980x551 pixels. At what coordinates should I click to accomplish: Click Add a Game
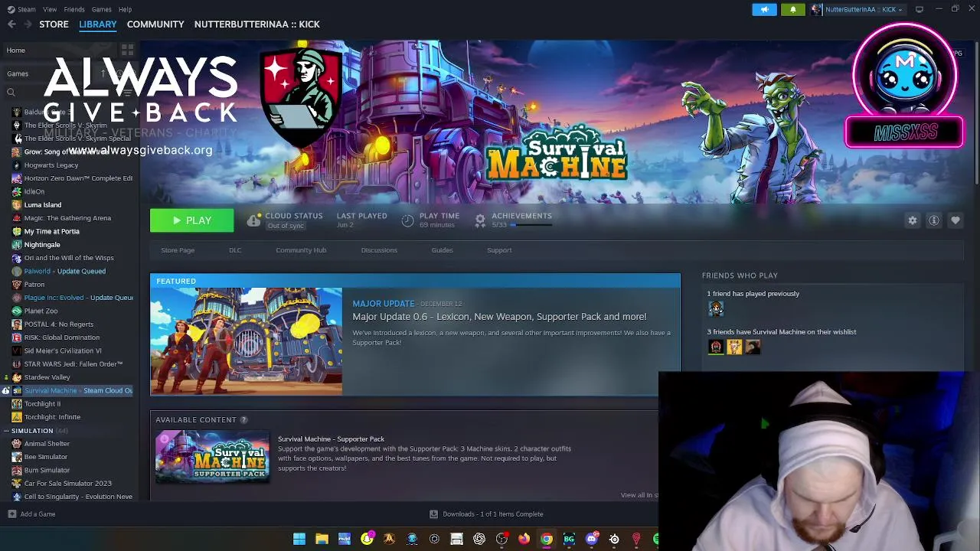coord(31,514)
